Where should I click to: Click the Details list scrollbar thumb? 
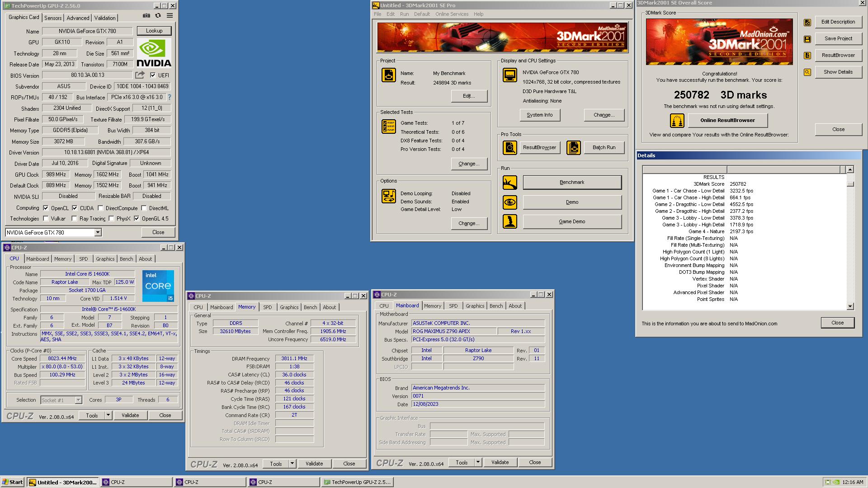point(850,184)
